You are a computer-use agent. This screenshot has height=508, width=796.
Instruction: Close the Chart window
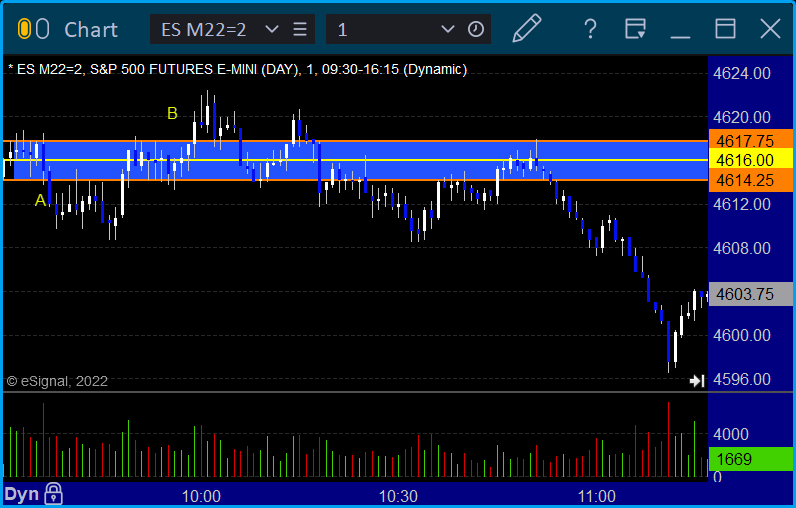tap(770, 29)
